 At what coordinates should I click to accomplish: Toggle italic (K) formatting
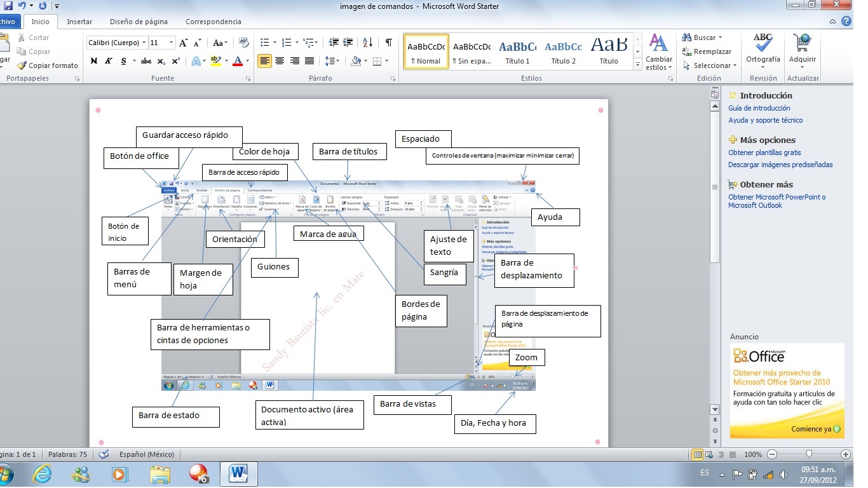click(x=109, y=61)
